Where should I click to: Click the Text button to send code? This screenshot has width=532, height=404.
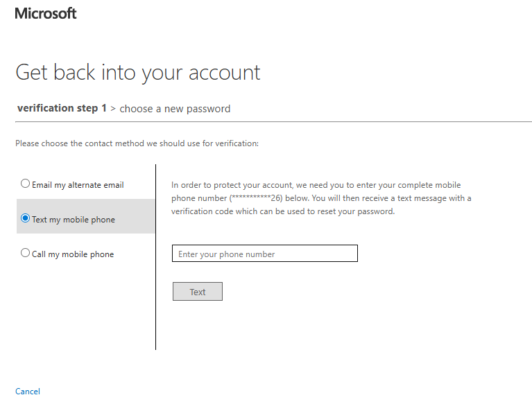tap(198, 292)
